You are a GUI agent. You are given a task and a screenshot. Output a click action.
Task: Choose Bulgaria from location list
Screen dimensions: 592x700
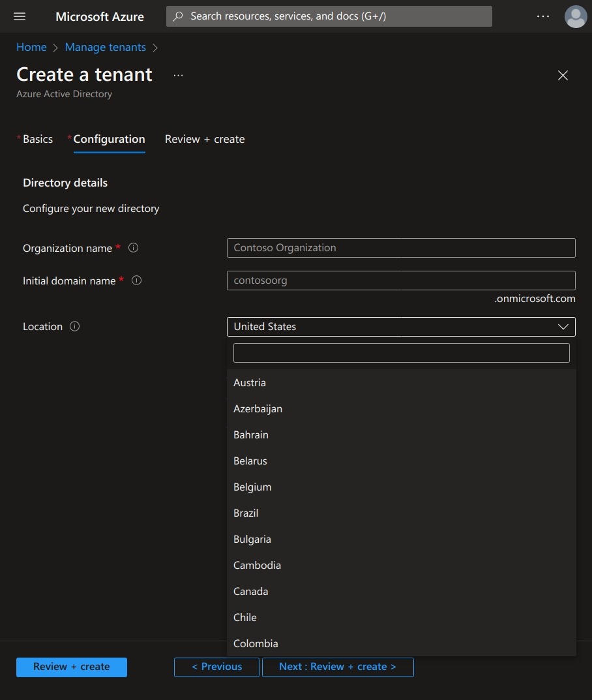402,540
